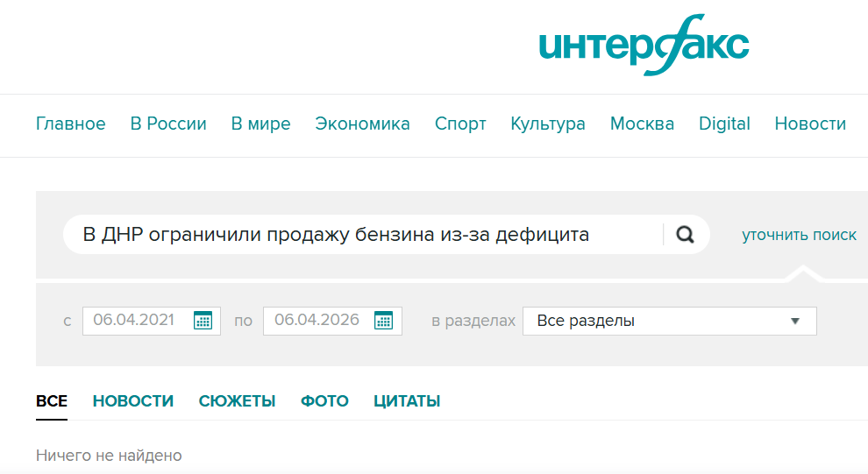This screenshot has height=474, width=868.
Task: Open the end date calendar icon
Action: click(383, 321)
